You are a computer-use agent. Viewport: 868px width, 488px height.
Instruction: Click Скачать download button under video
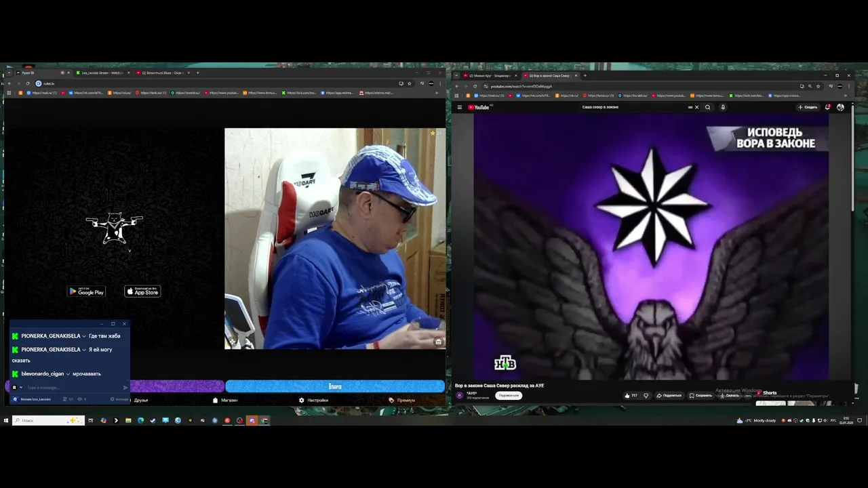click(x=730, y=395)
